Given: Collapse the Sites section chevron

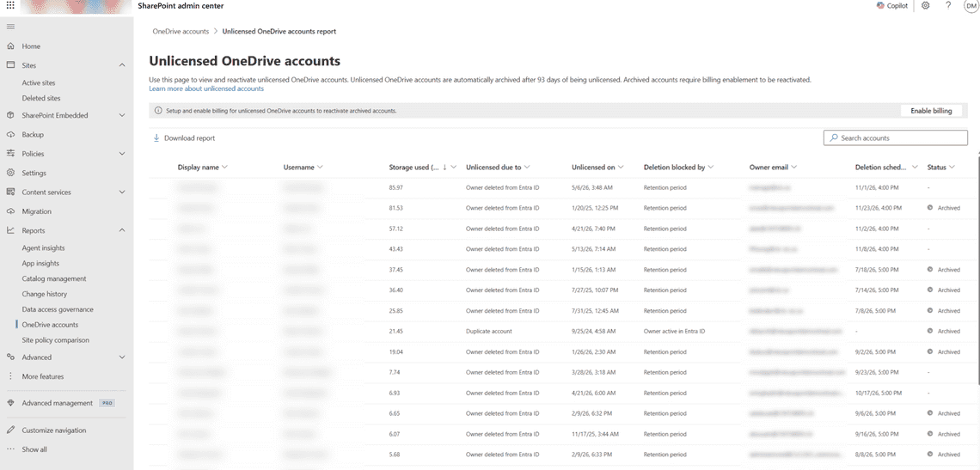Looking at the screenshot, I should 122,65.
